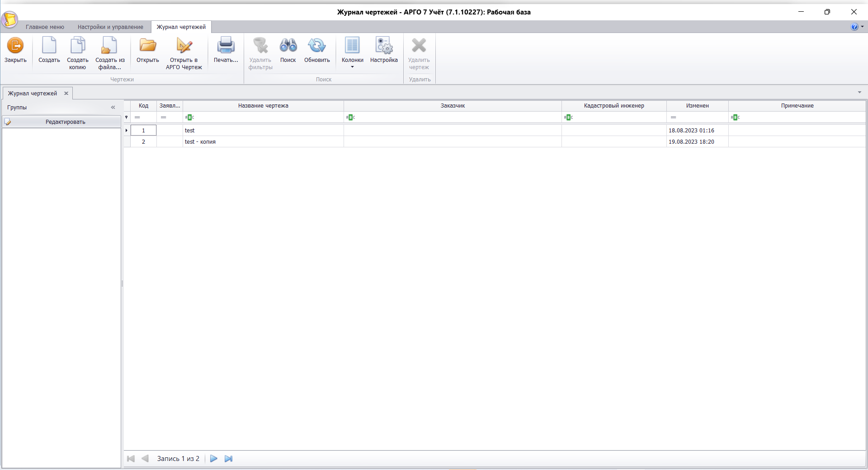Select the Журнал чертежей ribbon tab

[x=181, y=27]
